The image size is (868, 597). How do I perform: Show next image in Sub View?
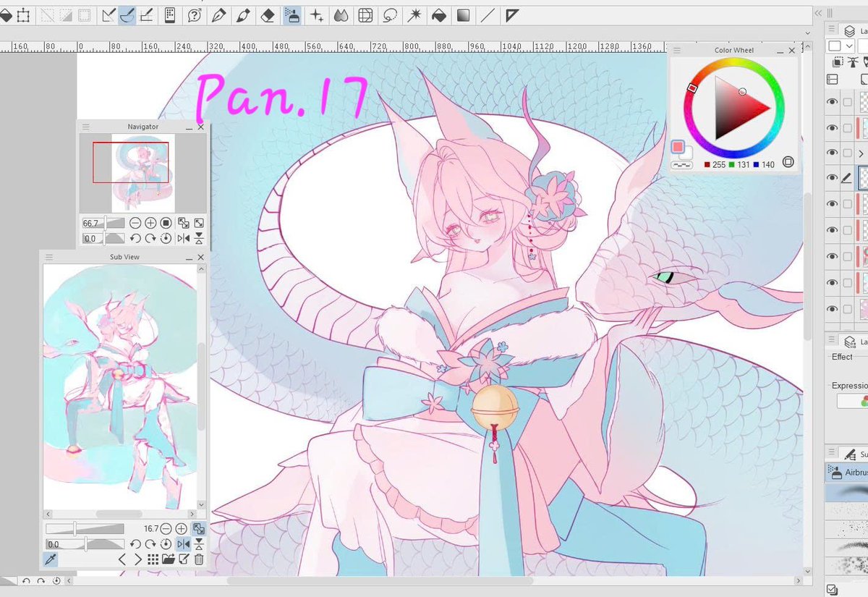pyautogui.click(x=137, y=559)
